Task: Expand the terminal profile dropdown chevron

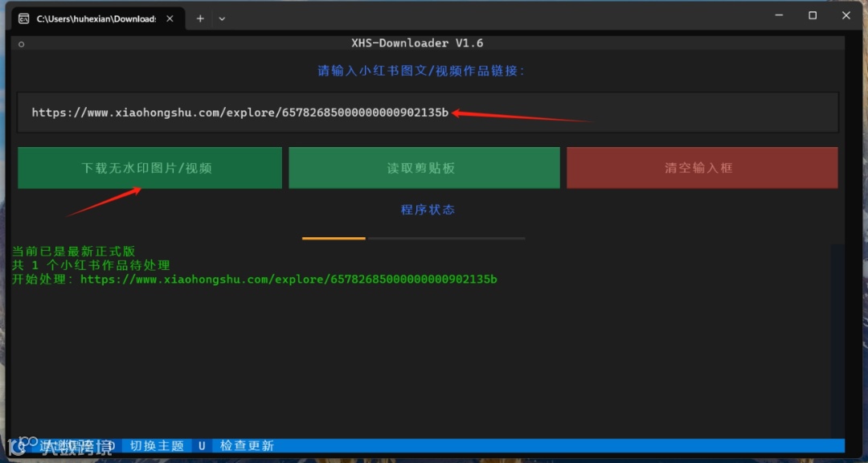Action: 222,18
